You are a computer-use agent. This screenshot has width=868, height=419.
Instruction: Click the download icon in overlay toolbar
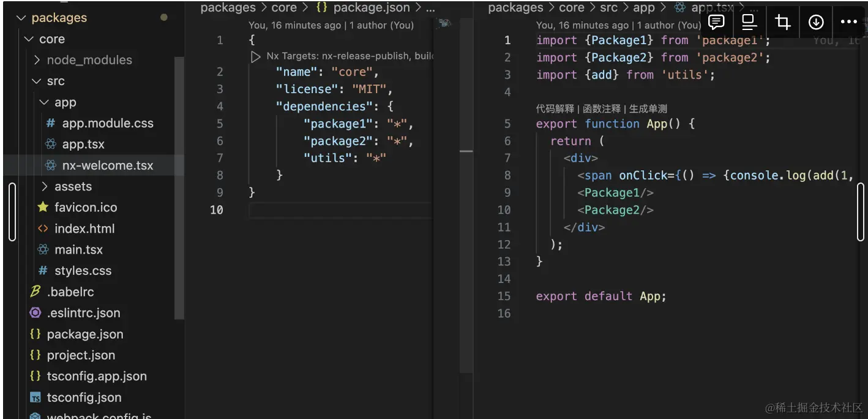[x=816, y=23]
